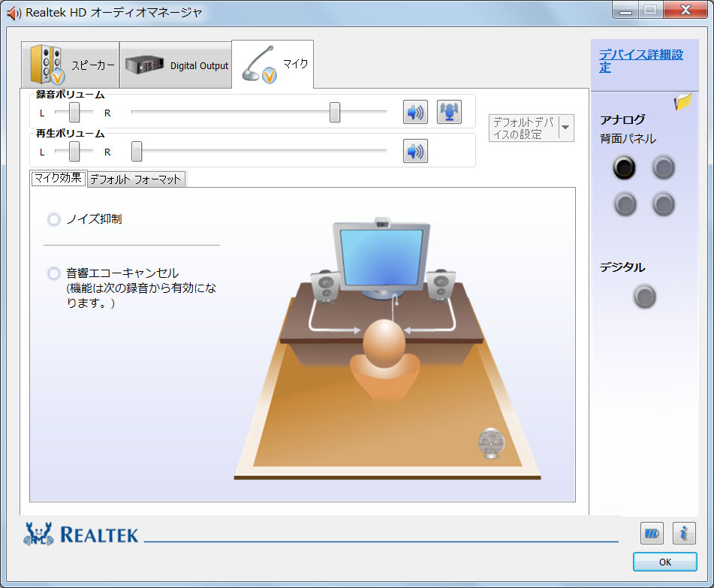
Task: Click the デジタル heading text
Action: pyautogui.click(x=622, y=267)
